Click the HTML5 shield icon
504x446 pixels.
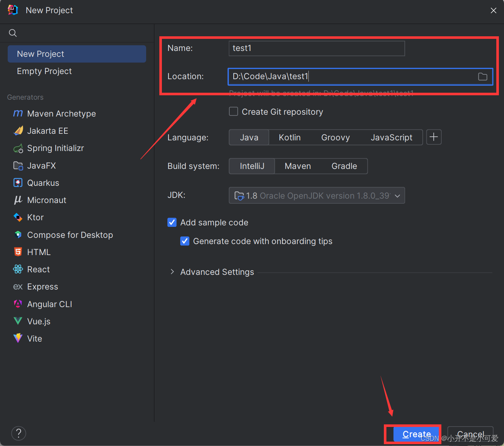point(18,252)
